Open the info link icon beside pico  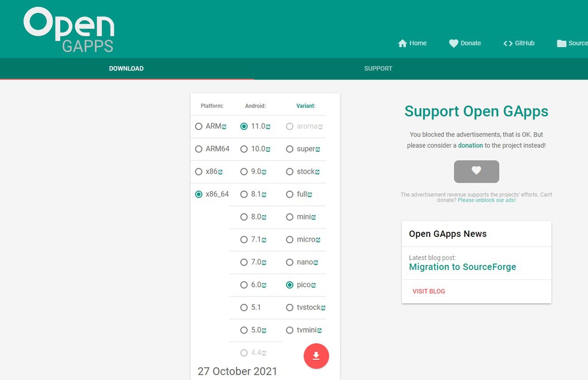click(314, 285)
